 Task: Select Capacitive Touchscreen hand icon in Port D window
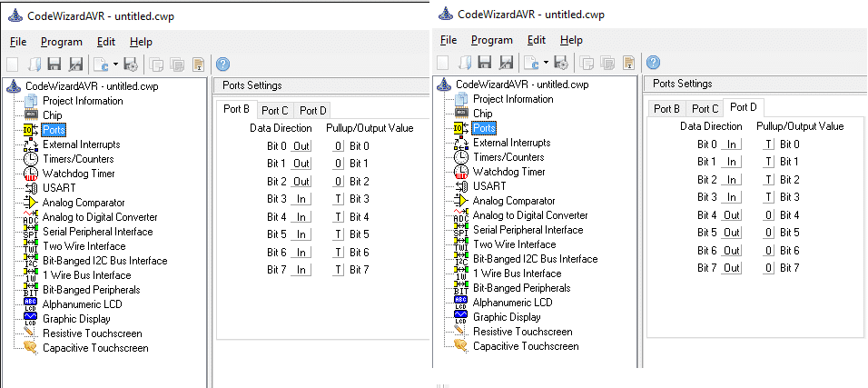click(461, 346)
